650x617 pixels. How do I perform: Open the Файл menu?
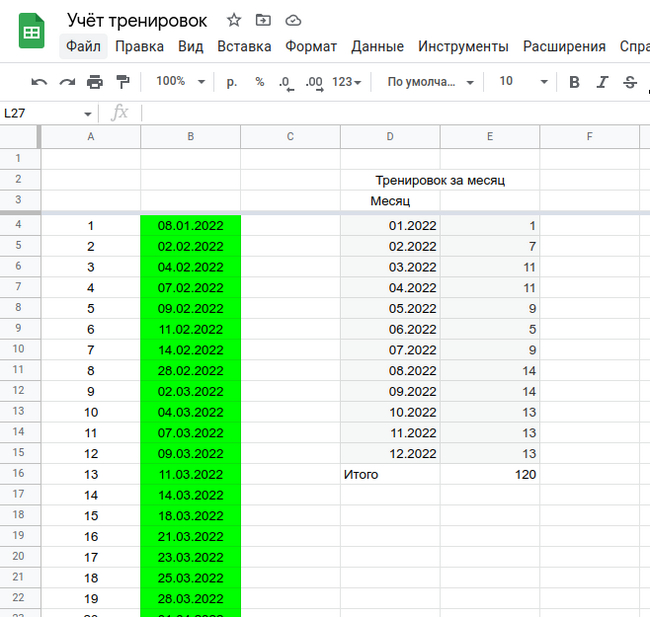tap(83, 46)
